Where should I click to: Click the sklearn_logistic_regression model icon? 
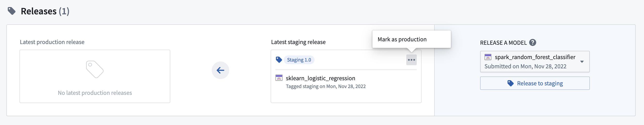[x=279, y=78]
